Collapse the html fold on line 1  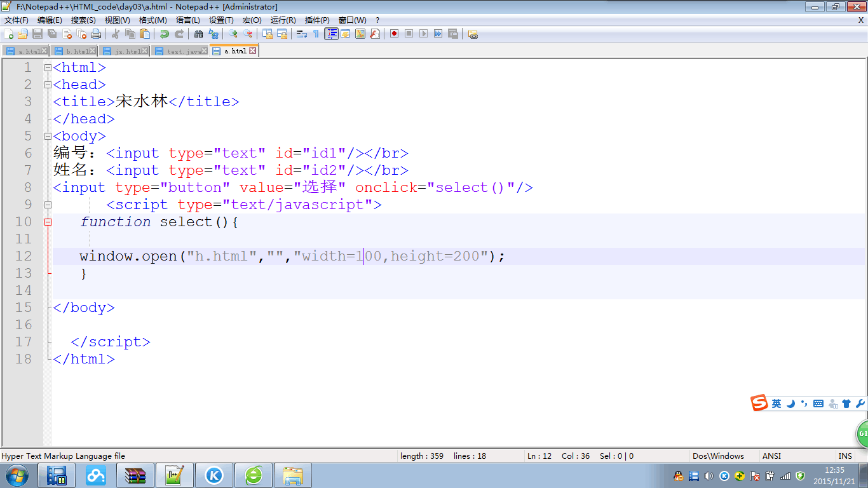[x=48, y=67]
